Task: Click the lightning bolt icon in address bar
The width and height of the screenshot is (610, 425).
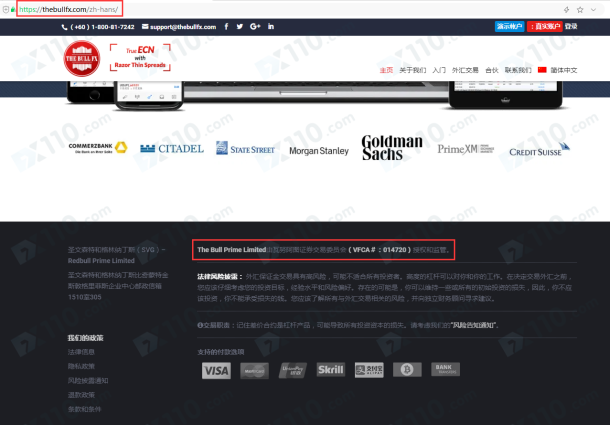Action: coord(566,10)
